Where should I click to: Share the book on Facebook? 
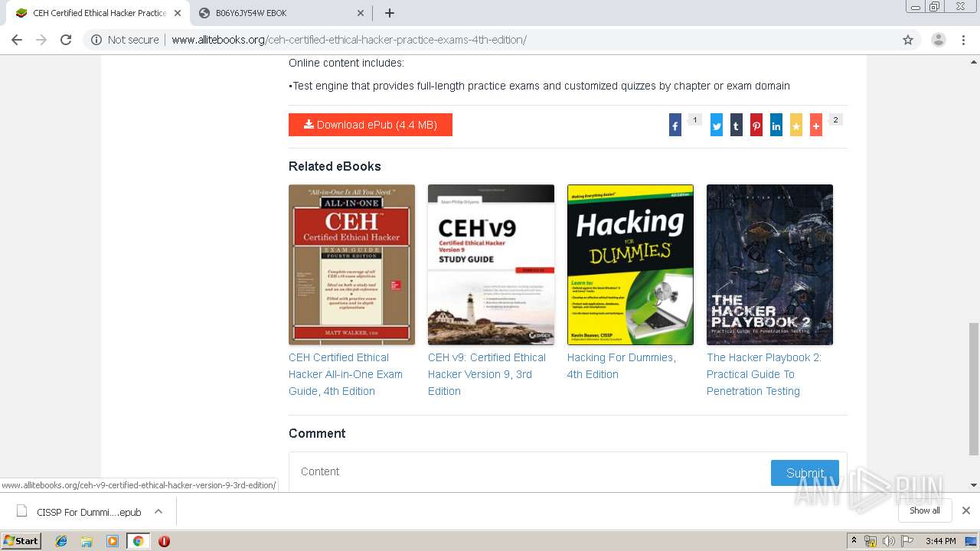pyautogui.click(x=675, y=126)
